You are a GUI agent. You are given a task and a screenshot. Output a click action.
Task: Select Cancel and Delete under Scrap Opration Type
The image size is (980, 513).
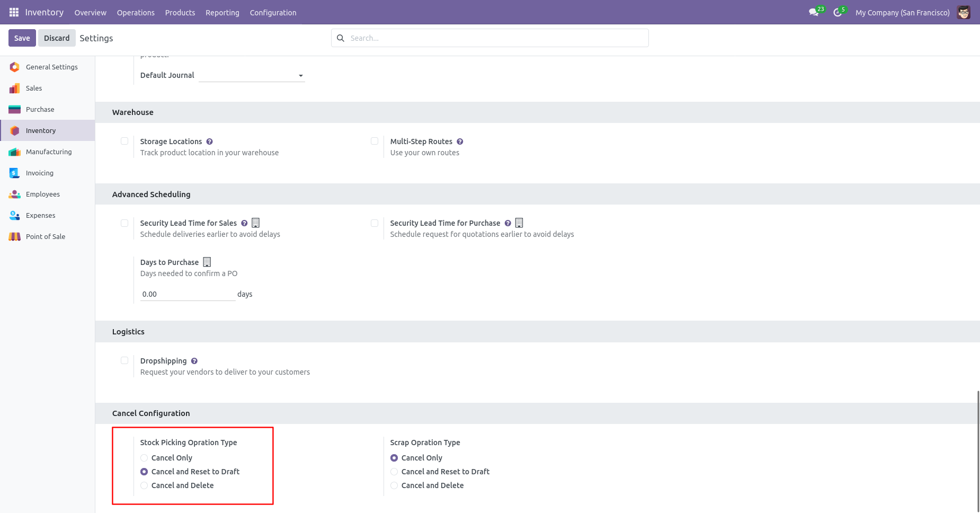point(394,485)
